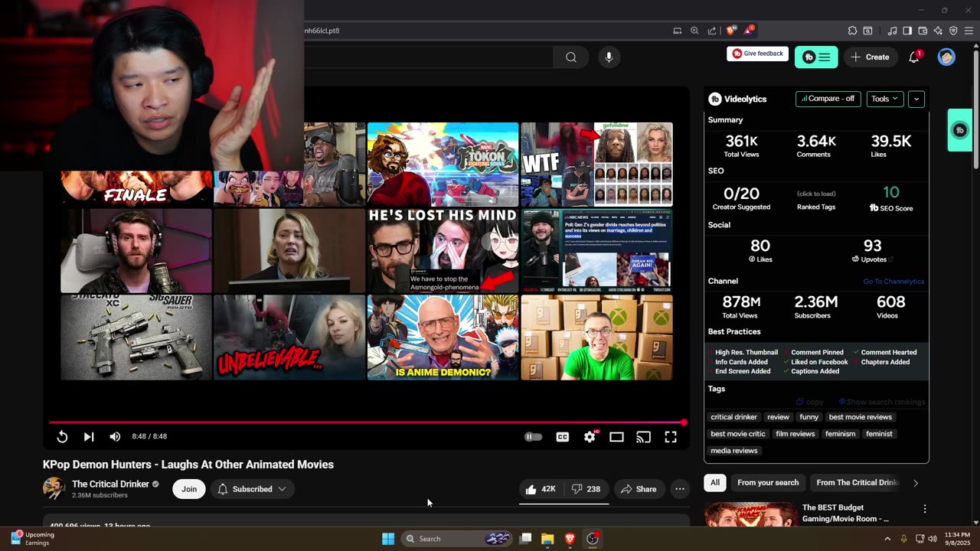This screenshot has height=551, width=980.
Task: Open the browser Extensions puzzle icon
Action: point(852,31)
